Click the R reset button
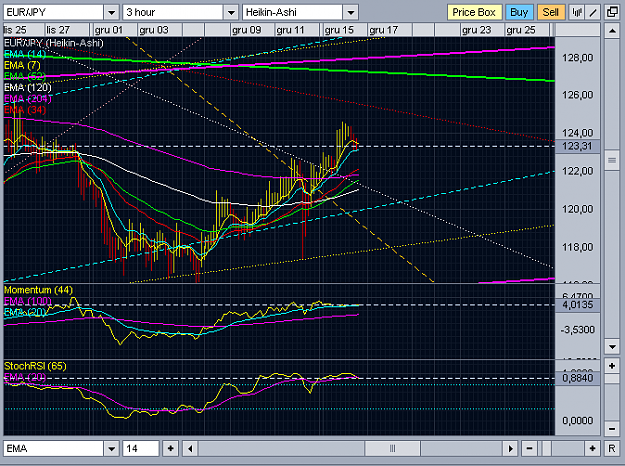The image size is (625, 466). tap(612, 449)
